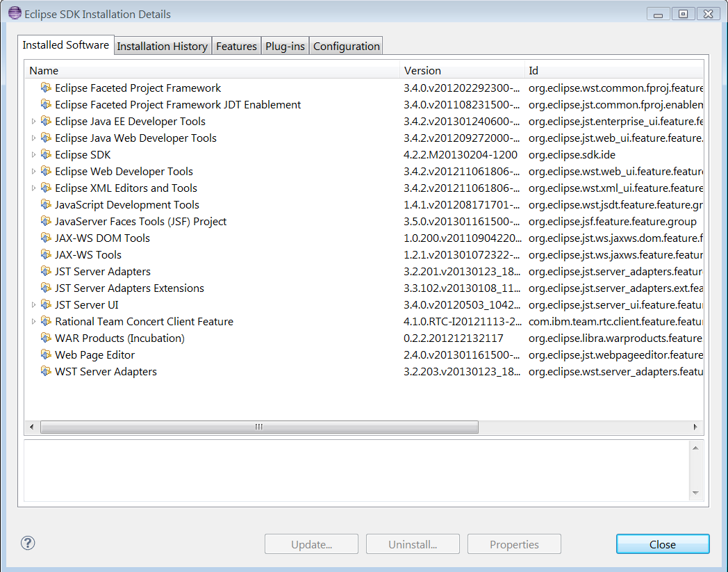Switch to the Installed Software tab
This screenshot has height=572, width=728.
point(66,45)
